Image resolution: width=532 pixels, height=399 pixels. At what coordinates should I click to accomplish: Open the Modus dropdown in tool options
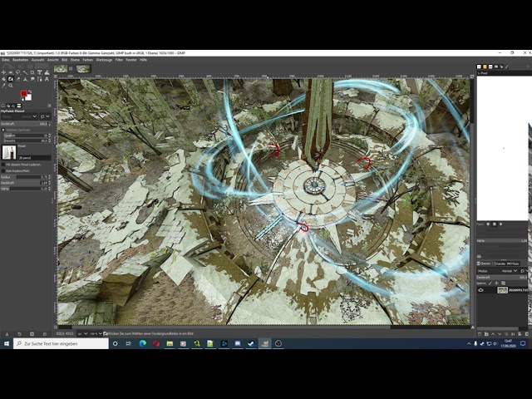pos(19,116)
